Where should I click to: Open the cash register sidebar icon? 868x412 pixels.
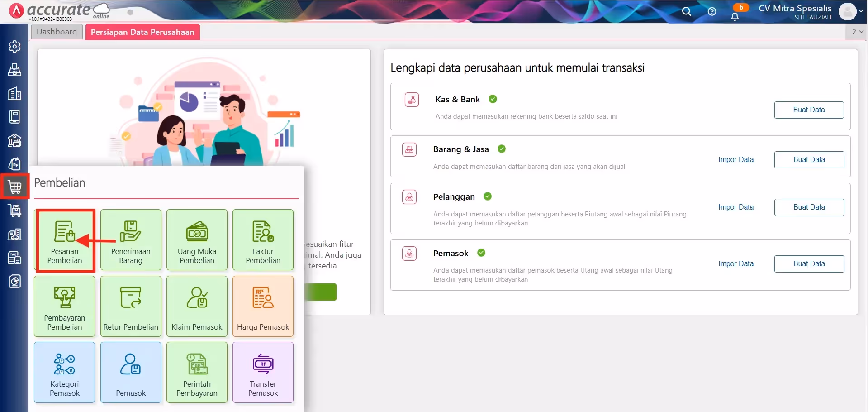[14, 70]
